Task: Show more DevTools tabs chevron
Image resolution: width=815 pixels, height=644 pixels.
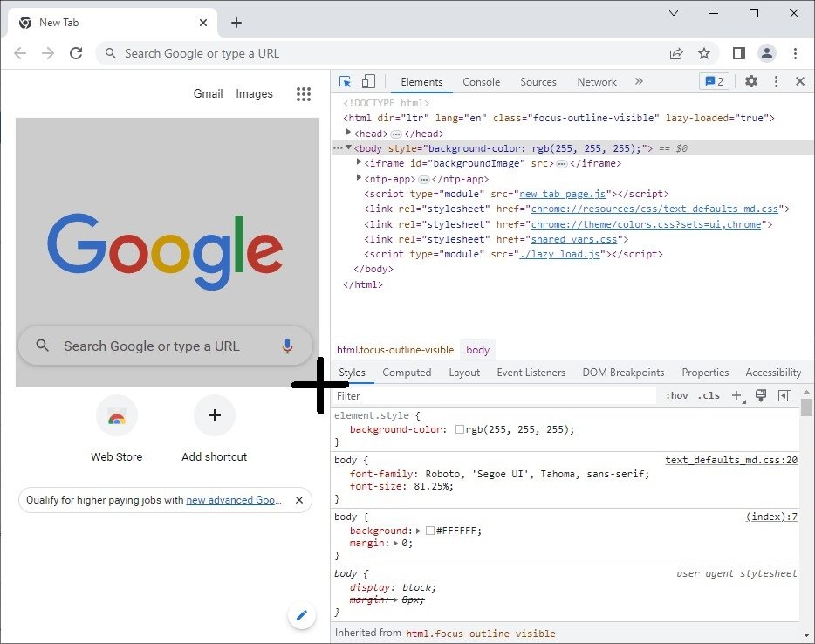Action: (x=639, y=81)
